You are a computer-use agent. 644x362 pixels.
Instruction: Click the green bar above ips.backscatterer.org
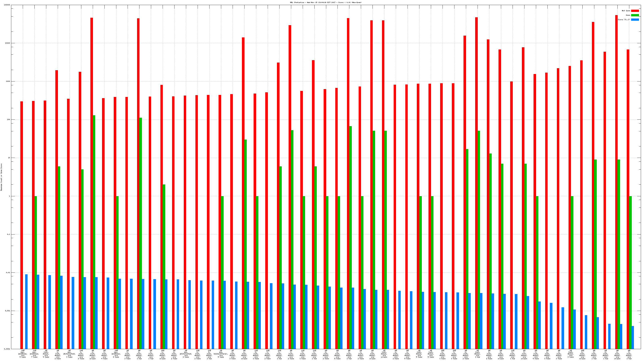(x=222, y=272)
